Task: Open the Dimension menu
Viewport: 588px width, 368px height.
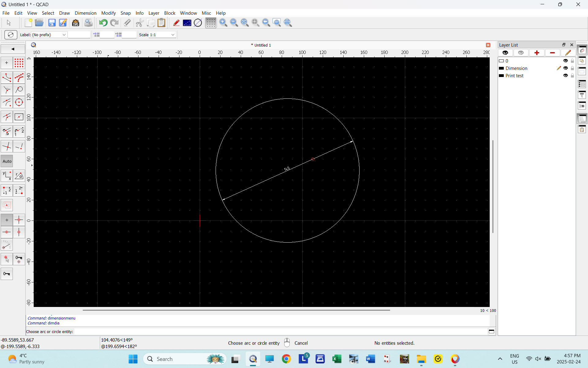Action: [85, 13]
